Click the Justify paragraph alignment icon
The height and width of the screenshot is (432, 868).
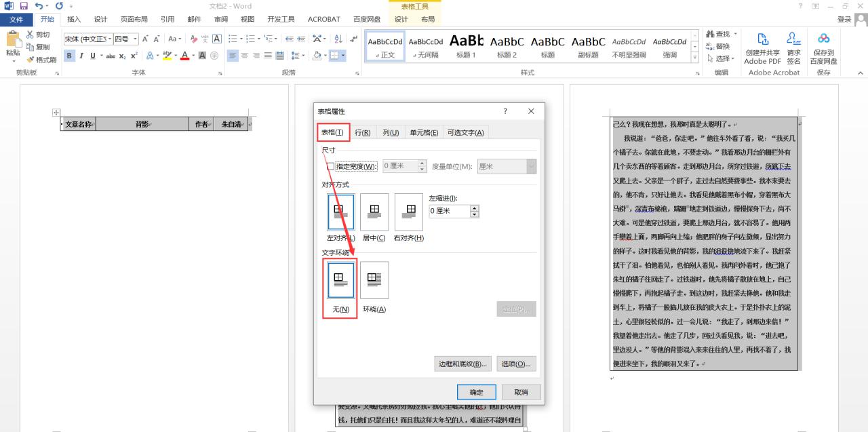point(268,56)
